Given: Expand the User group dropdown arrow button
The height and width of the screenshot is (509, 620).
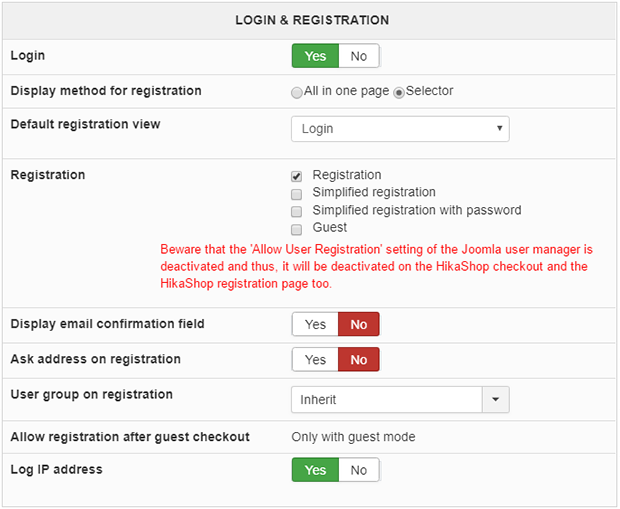Looking at the screenshot, I should point(496,400).
